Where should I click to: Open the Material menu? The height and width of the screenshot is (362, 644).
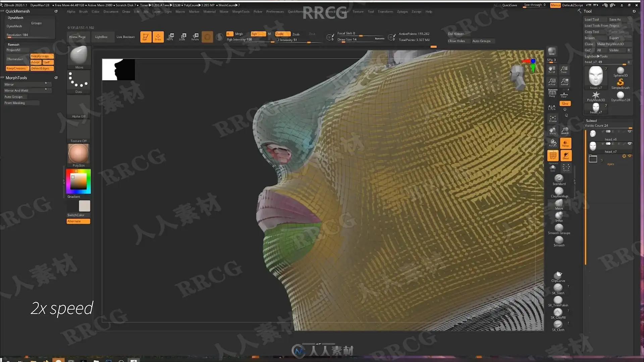[x=209, y=11]
